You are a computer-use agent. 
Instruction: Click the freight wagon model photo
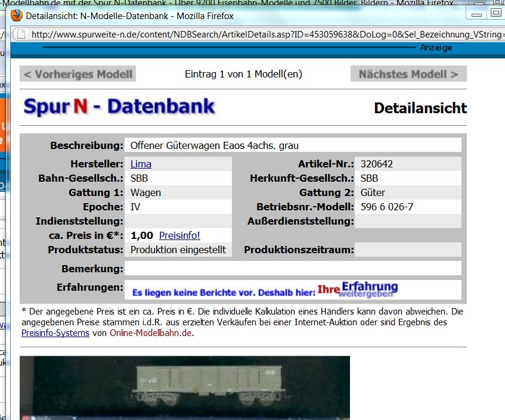click(185, 387)
